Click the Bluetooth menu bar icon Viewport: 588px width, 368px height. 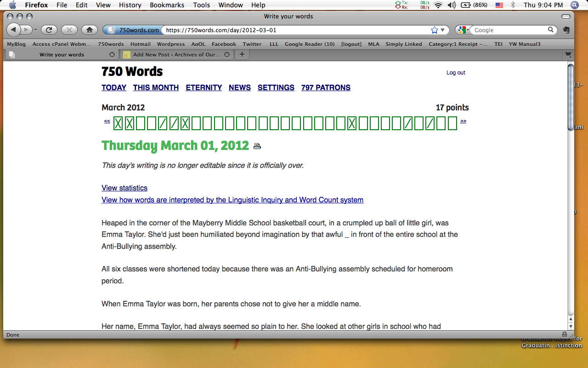pyautogui.click(x=513, y=5)
